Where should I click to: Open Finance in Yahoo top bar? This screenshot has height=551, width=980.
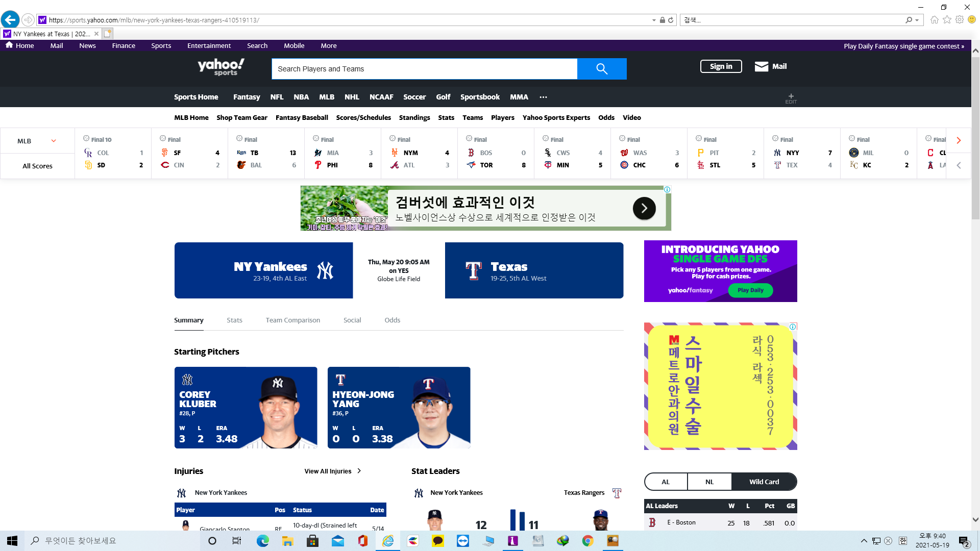(124, 45)
